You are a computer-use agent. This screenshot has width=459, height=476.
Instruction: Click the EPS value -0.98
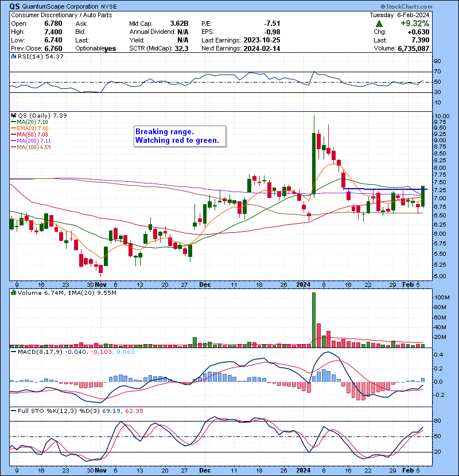tap(272, 32)
